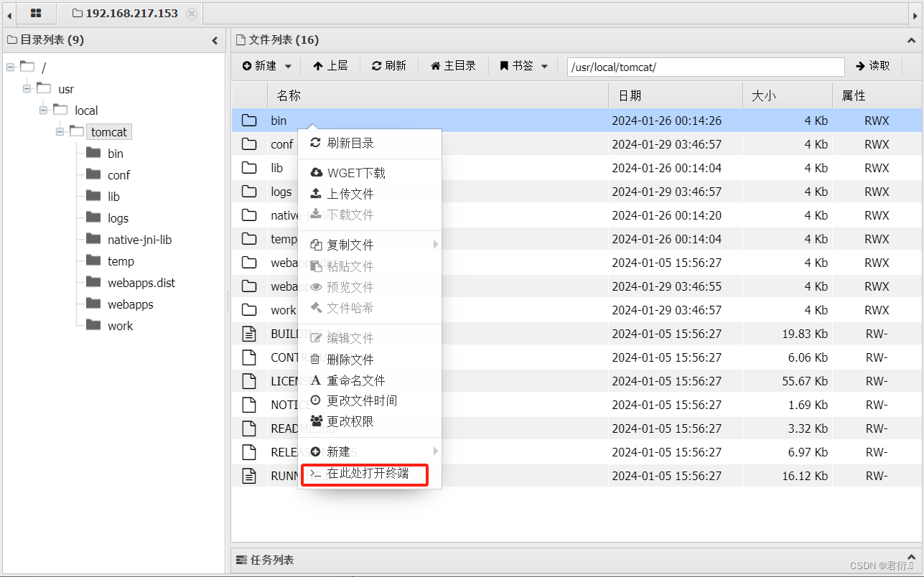Click file icon of 19.83 Kb row
The image size is (924, 577).
tap(249, 334)
